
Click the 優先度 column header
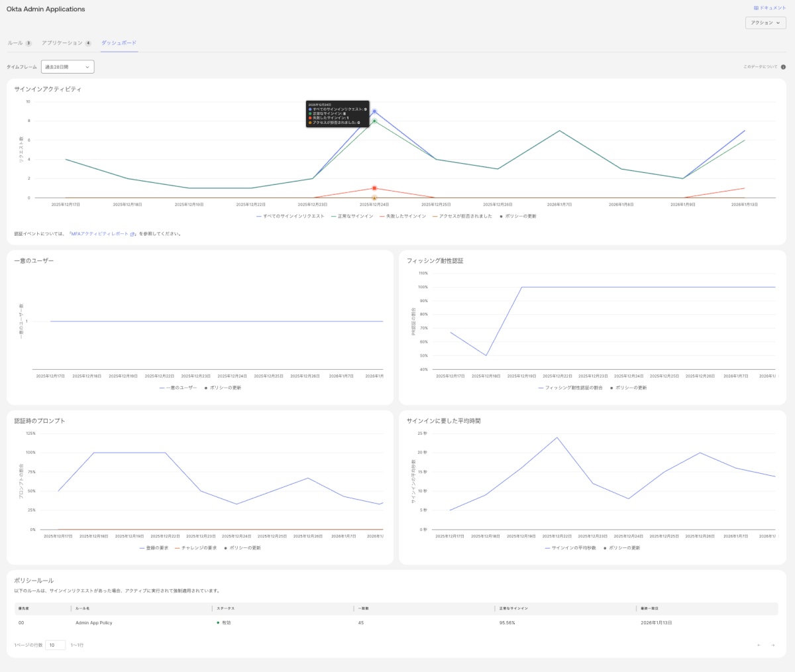click(23, 608)
